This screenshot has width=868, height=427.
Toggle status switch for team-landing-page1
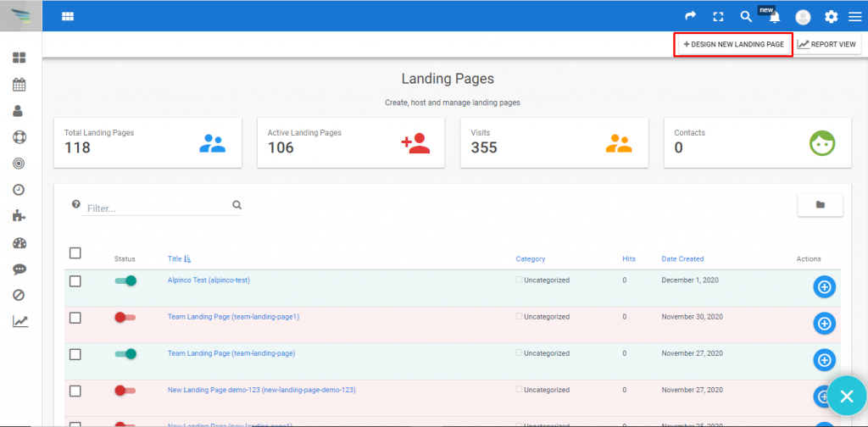tap(125, 318)
